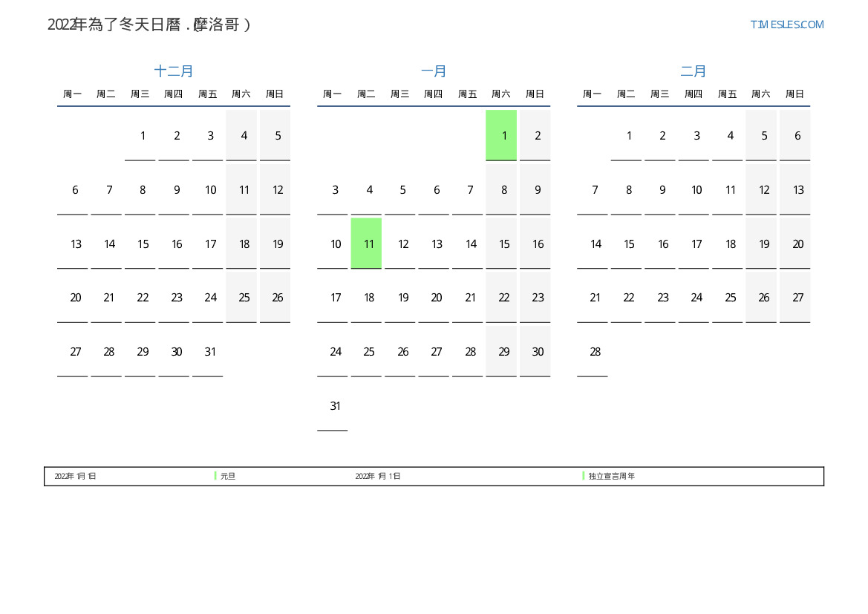Click the 元旦 holiday legend entry

(227, 476)
